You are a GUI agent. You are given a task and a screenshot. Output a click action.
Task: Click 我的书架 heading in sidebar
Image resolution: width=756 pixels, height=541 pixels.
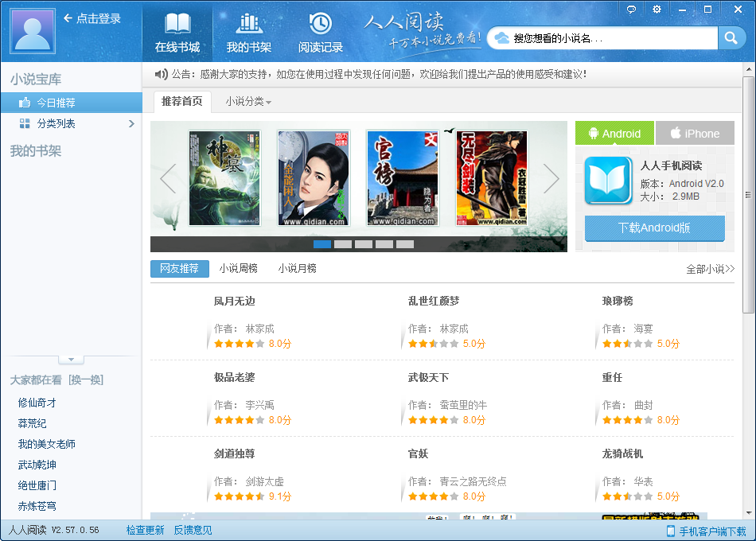click(x=36, y=151)
